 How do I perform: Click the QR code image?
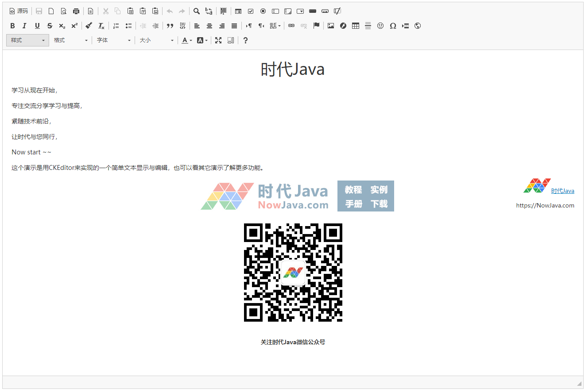(x=293, y=272)
